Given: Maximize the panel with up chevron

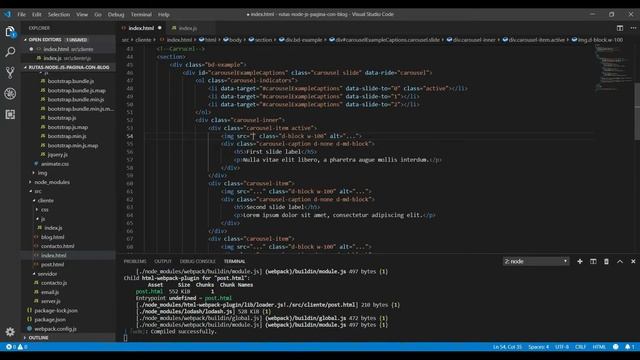Looking at the screenshot, I should (x=620, y=261).
